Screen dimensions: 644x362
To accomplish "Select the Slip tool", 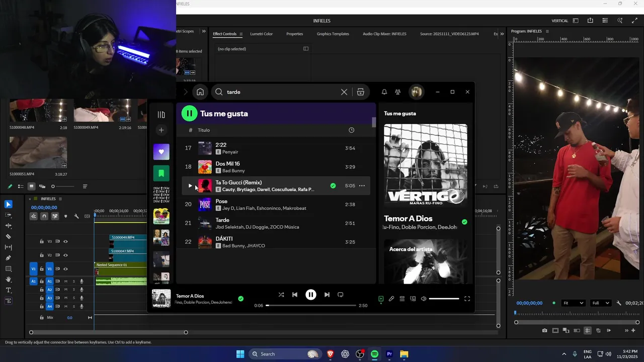I will [8, 247].
